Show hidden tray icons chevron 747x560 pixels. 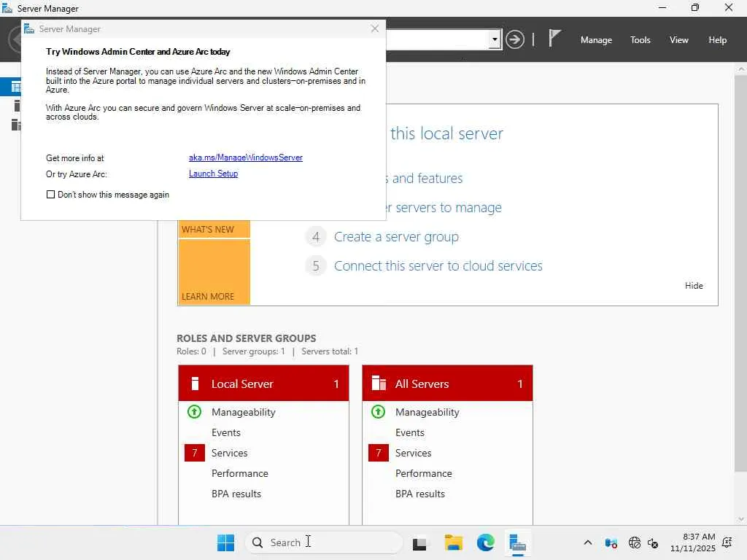tap(588, 542)
